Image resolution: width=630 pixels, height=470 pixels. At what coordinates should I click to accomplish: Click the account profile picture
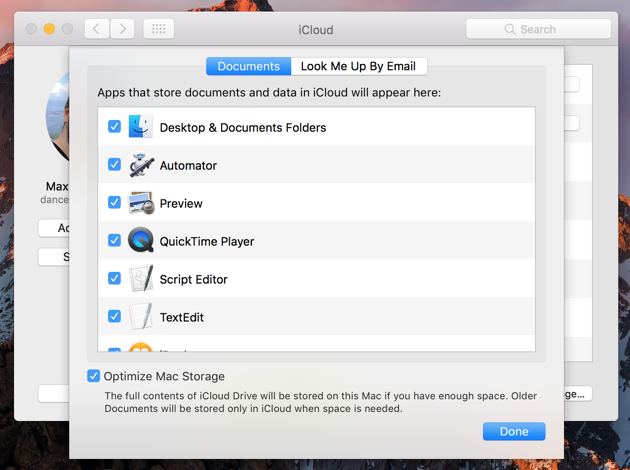[x=57, y=116]
